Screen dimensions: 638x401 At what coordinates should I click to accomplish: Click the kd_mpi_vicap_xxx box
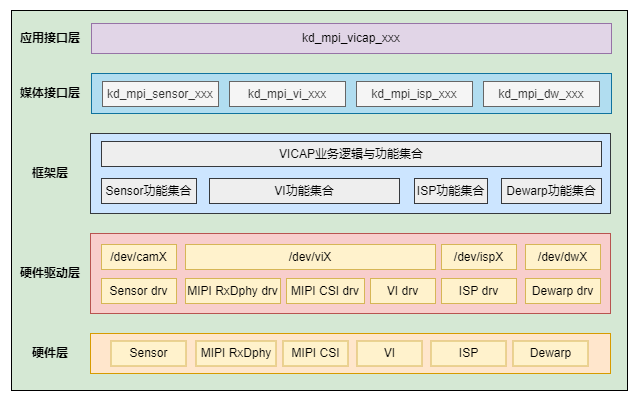click(x=351, y=38)
